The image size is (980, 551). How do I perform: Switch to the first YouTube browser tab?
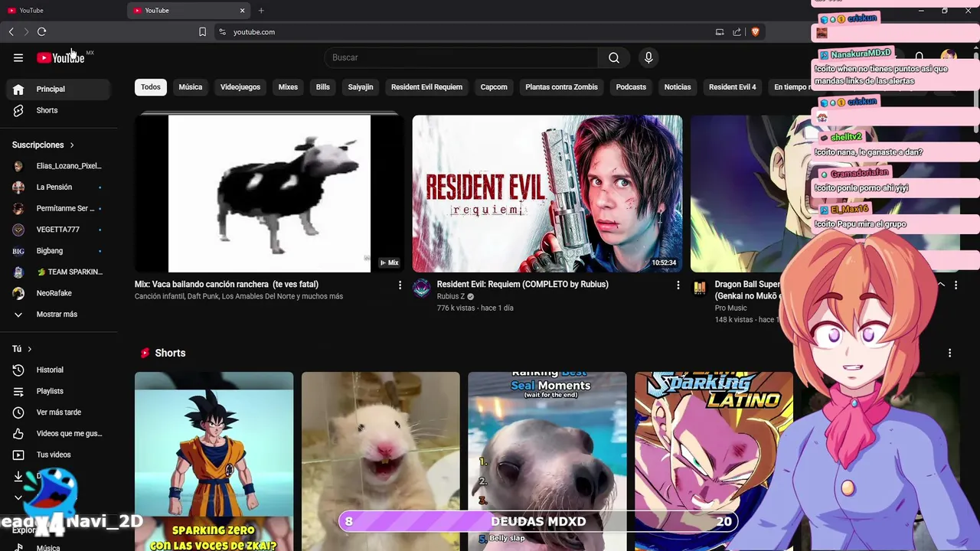coord(61,10)
